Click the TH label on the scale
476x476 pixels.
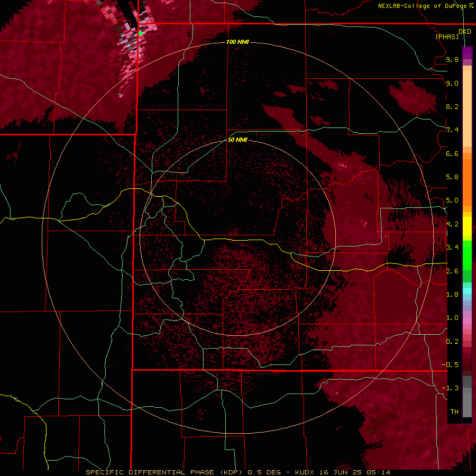454,412
